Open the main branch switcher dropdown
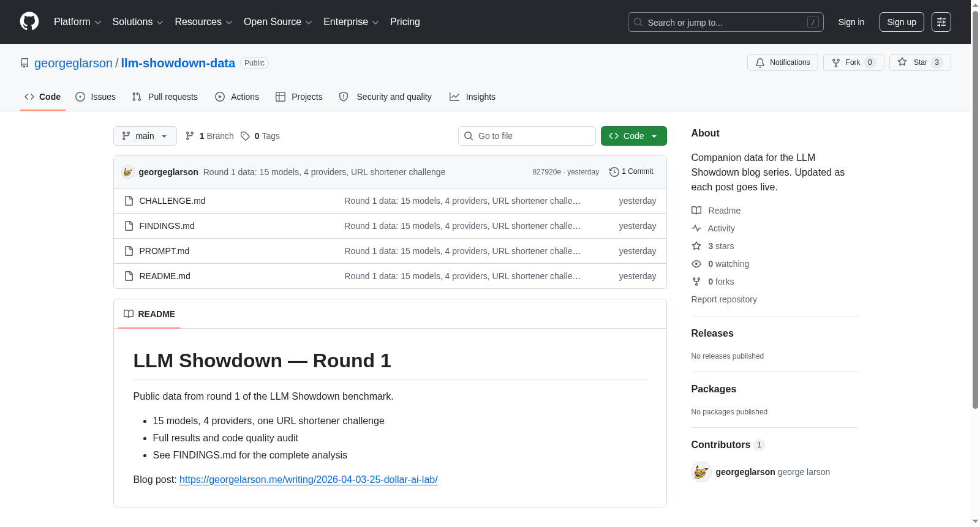The height and width of the screenshot is (527, 980). (x=145, y=136)
